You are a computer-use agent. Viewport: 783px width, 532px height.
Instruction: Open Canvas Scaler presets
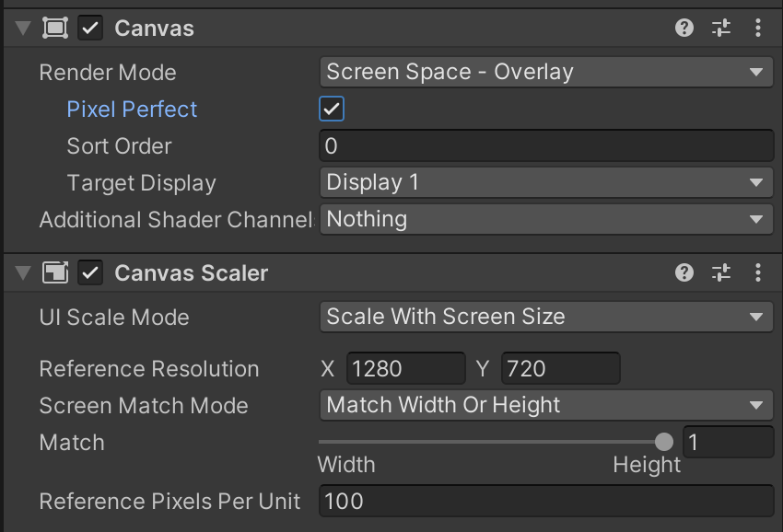click(721, 272)
